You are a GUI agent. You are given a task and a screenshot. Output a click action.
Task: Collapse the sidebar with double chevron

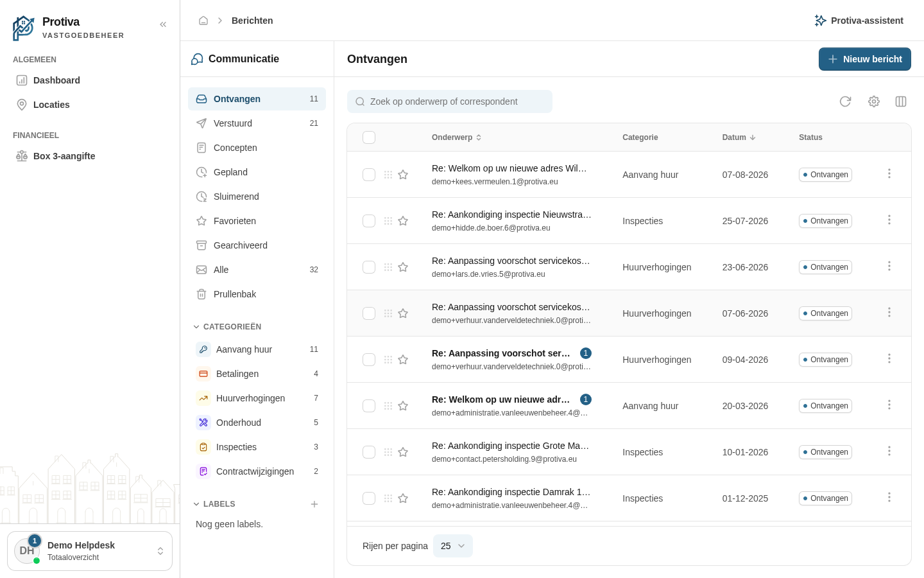pos(163,24)
